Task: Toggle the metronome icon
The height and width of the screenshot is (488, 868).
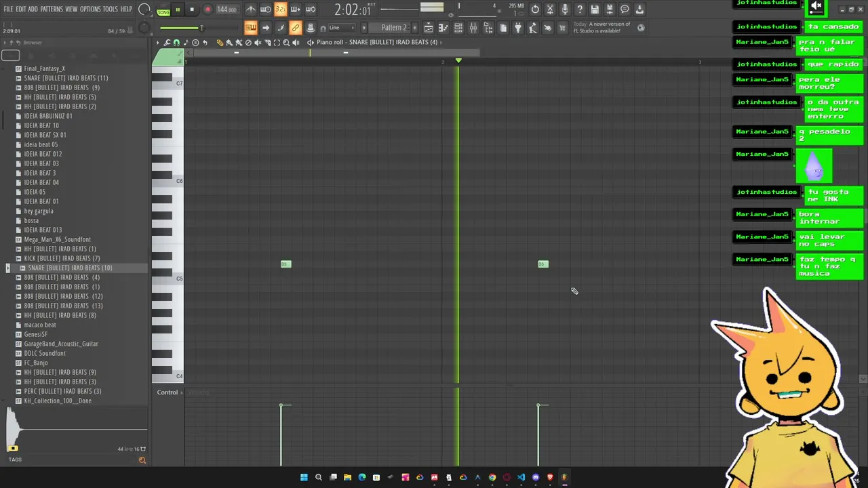Action: (x=251, y=9)
